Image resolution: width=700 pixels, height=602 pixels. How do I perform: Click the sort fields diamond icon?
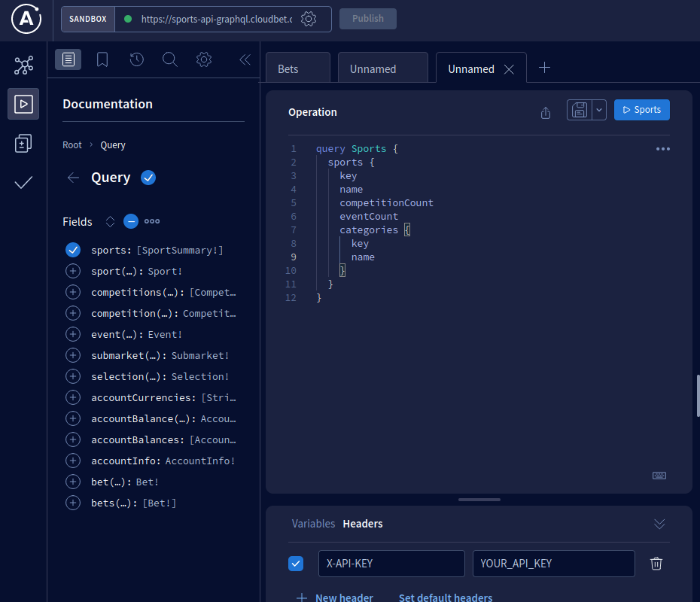pos(110,221)
